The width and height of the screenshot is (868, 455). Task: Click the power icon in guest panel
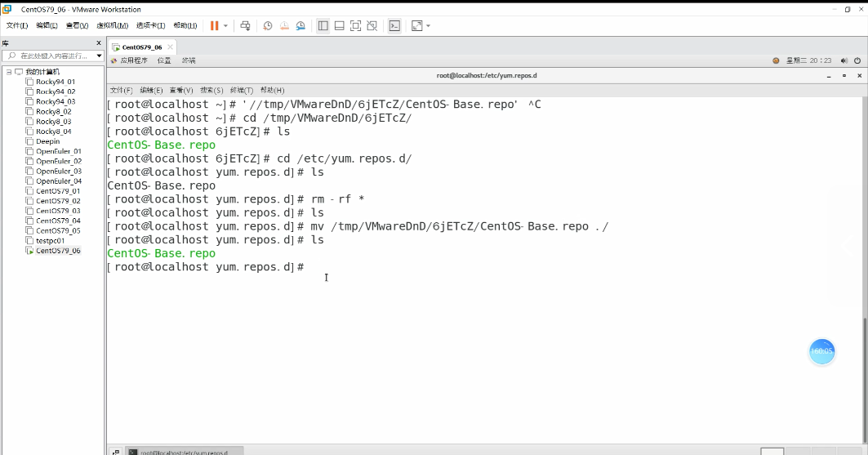pyautogui.click(x=857, y=61)
